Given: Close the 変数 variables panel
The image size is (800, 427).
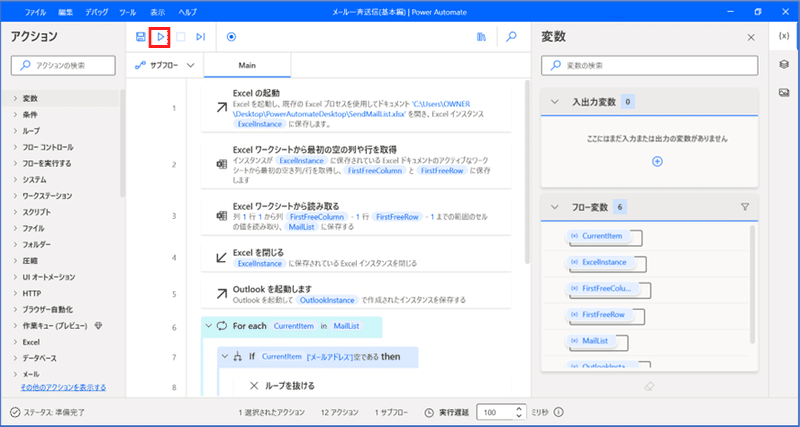Looking at the screenshot, I should coord(751,37).
